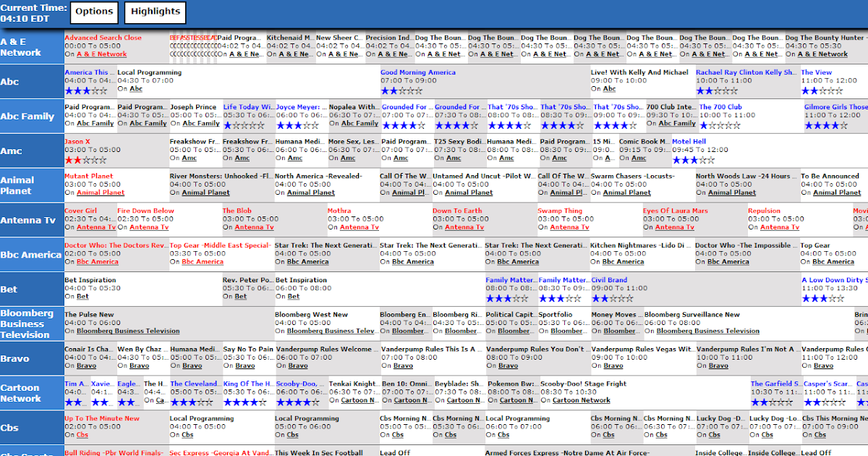Open Top Gear -Middle East Special- listing
This screenshot has width=868, height=456.
tap(221, 245)
